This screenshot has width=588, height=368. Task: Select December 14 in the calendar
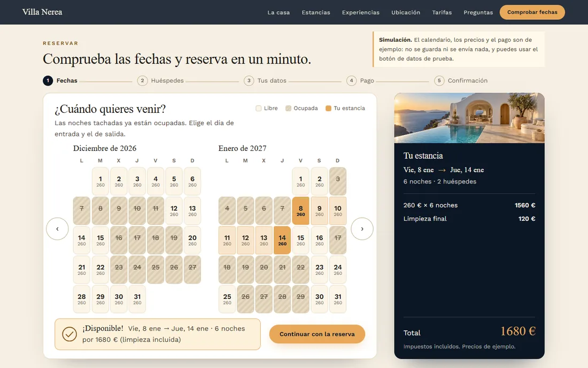click(x=82, y=240)
